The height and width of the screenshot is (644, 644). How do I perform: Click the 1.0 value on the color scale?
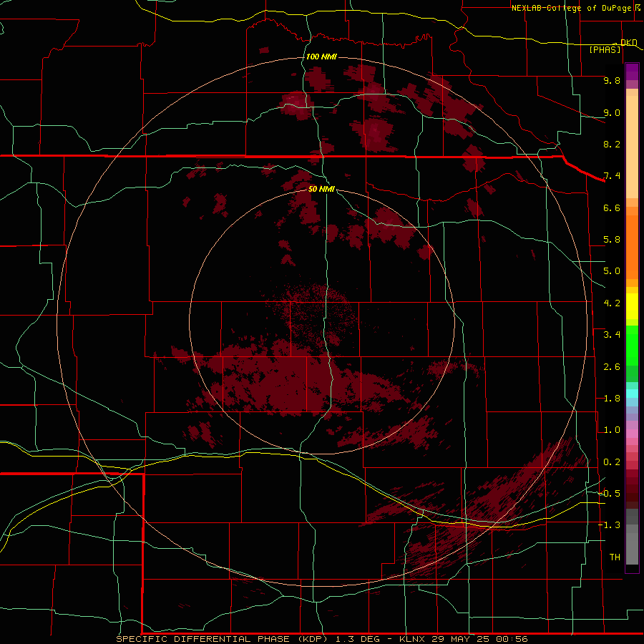(x=612, y=430)
